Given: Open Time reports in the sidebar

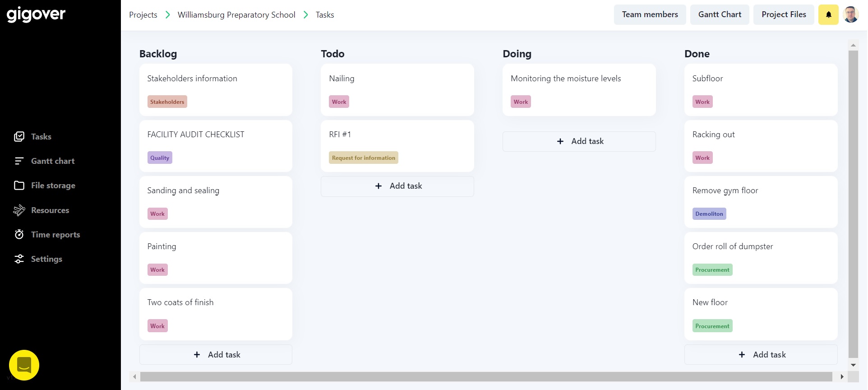Looking at the screenshot, I should click(x=55, y=235).
